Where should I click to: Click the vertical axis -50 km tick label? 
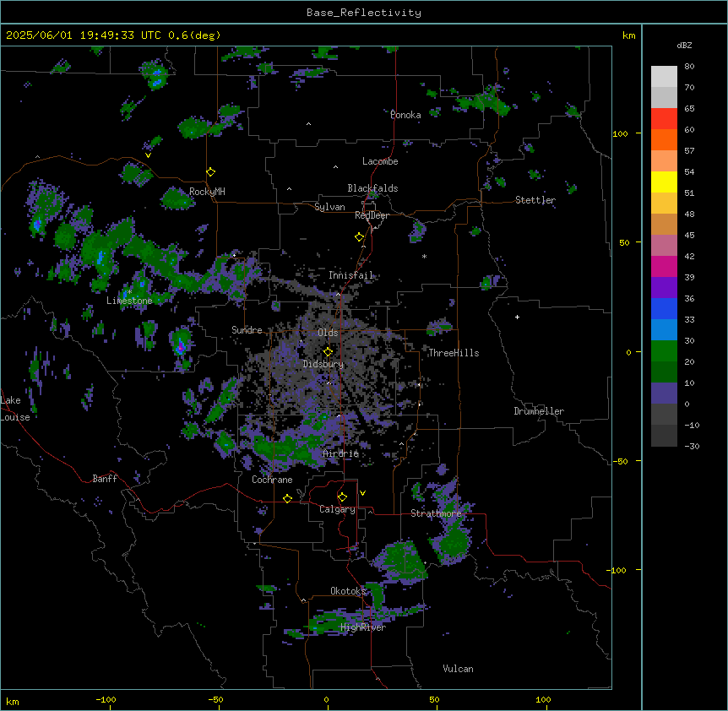point(620,461)
